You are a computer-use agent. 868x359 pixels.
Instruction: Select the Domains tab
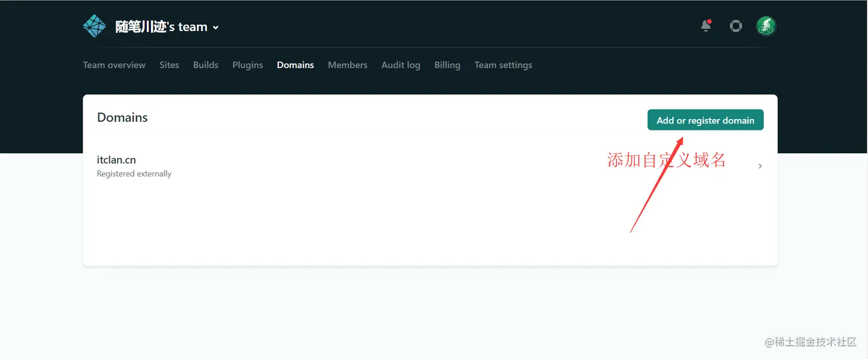(295, 65)
